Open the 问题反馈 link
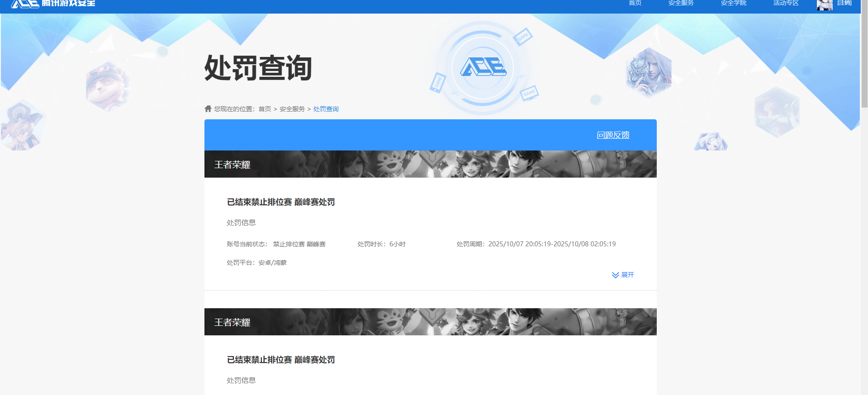 coord(613,135)
